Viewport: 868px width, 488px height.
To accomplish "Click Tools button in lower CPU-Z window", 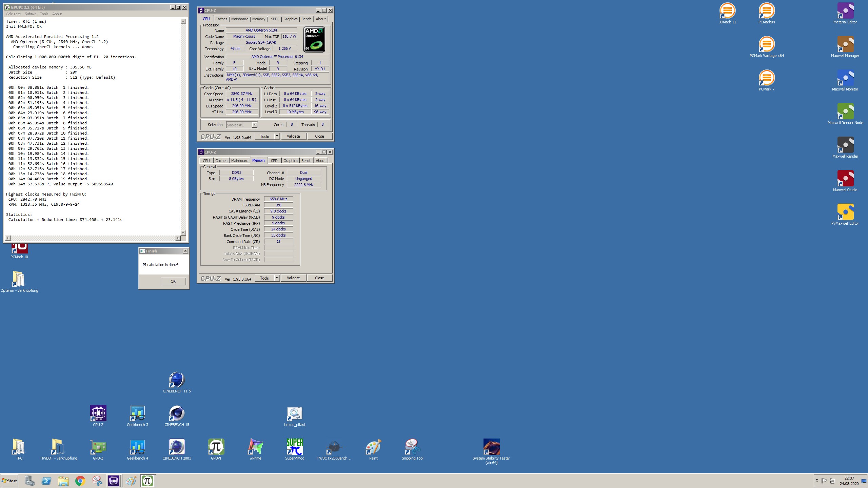I will tap(264, 278).
